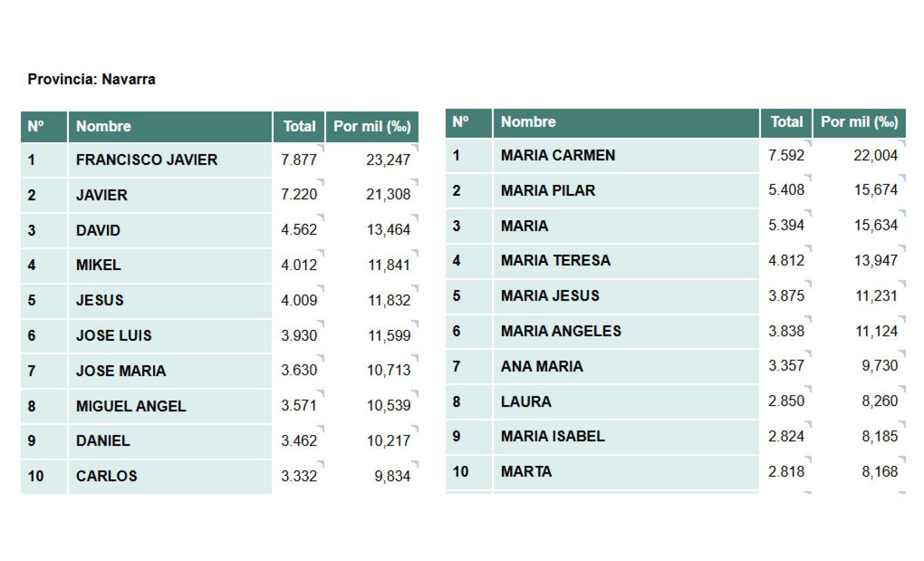Click the corner marker in the 4.562 total cell
Viewport: 924px width, 561px height.
[x=321, y=217]
